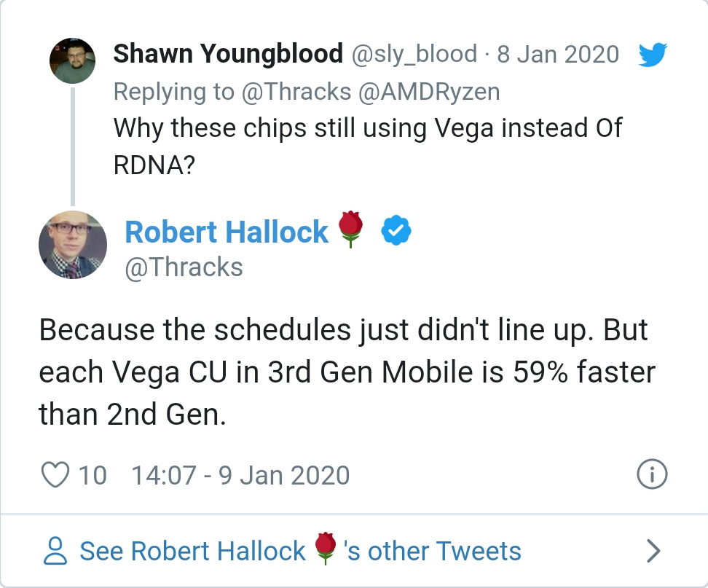Like the tweet using the heart icon
Image resolution: width=708 pixels, height=588 pixels.
click(55, 474)
